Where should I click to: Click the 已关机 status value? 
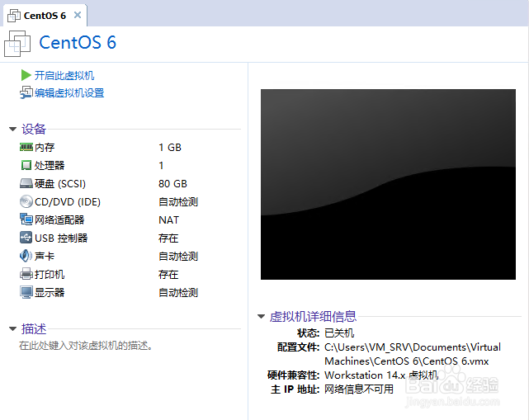coord(339,333)
